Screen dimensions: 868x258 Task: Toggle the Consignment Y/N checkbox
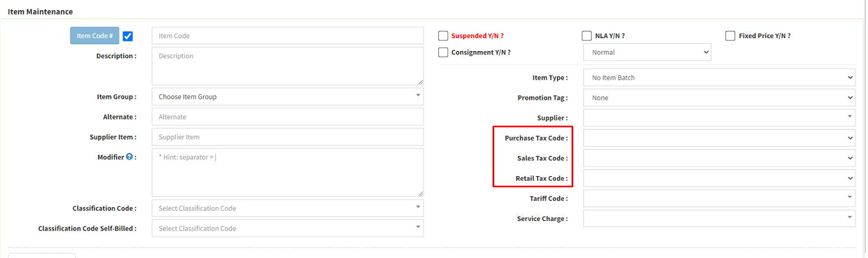(443, 52)
